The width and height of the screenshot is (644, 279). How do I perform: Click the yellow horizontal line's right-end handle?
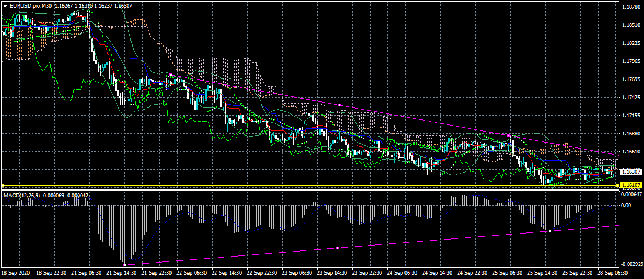(617, 186)
